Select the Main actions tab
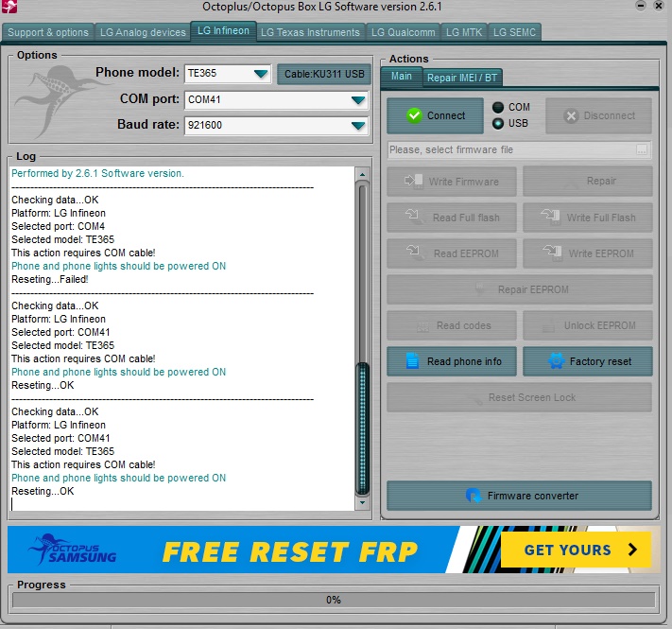The image size is (672, 629). 401,77
